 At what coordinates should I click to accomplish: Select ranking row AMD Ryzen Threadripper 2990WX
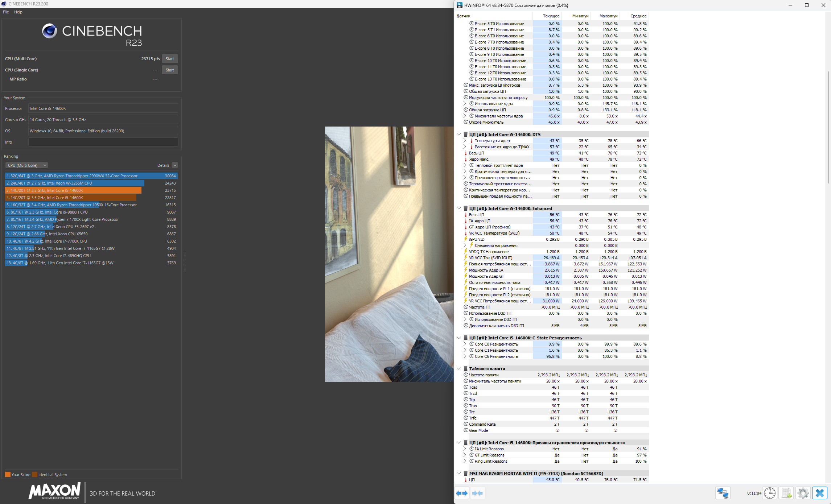pyautogui.click(x=91, y=176)
